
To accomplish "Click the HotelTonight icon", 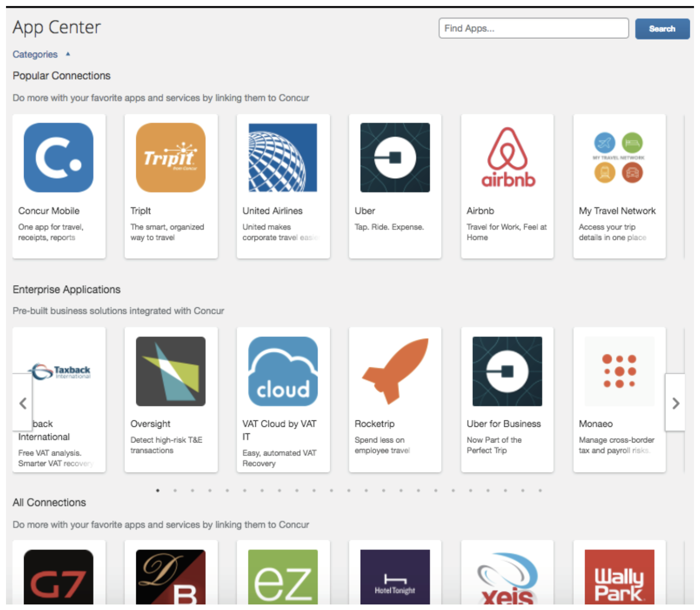I will (395, 577).
